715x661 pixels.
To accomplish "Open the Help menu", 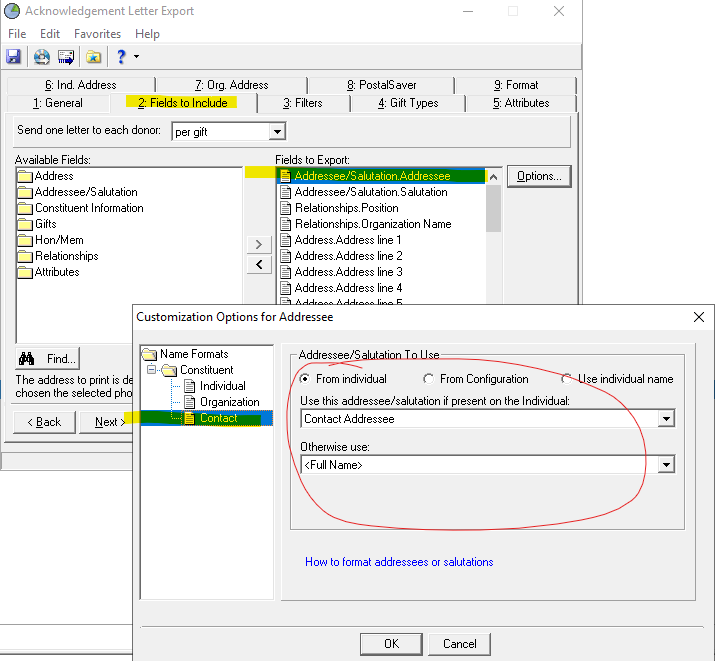I will click(x=147, y=34).
